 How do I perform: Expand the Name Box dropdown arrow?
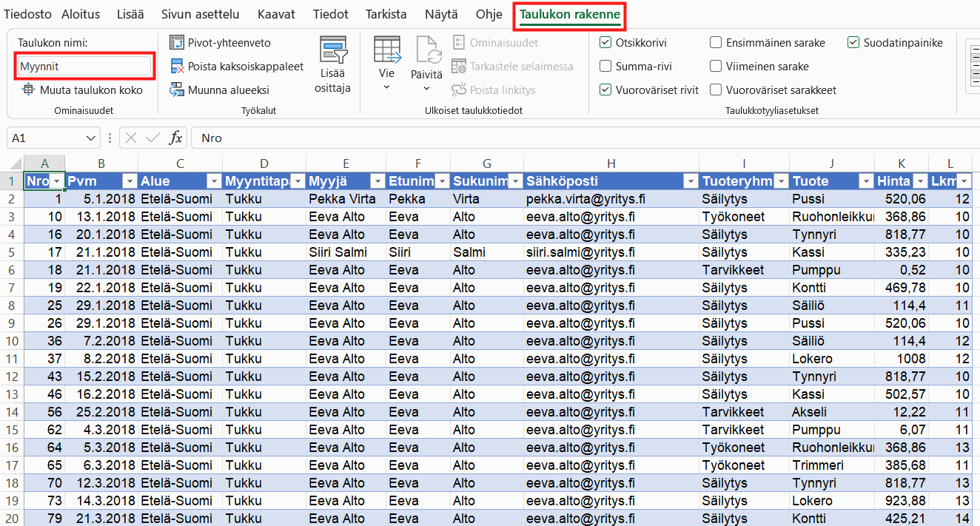(91, 138)
